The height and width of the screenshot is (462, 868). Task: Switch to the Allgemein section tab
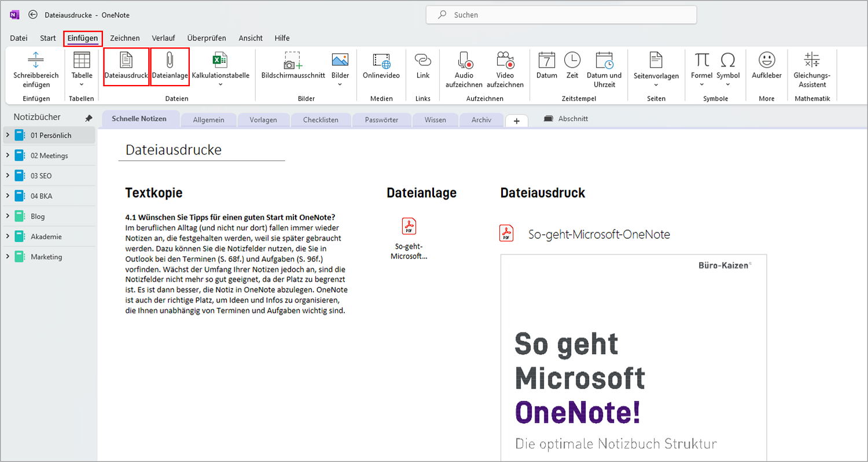pos(209,120)
